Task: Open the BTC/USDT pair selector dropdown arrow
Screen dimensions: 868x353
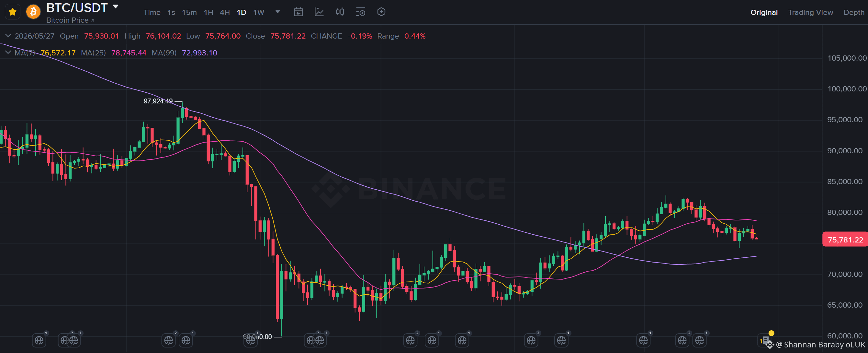Action: point(116,7)
